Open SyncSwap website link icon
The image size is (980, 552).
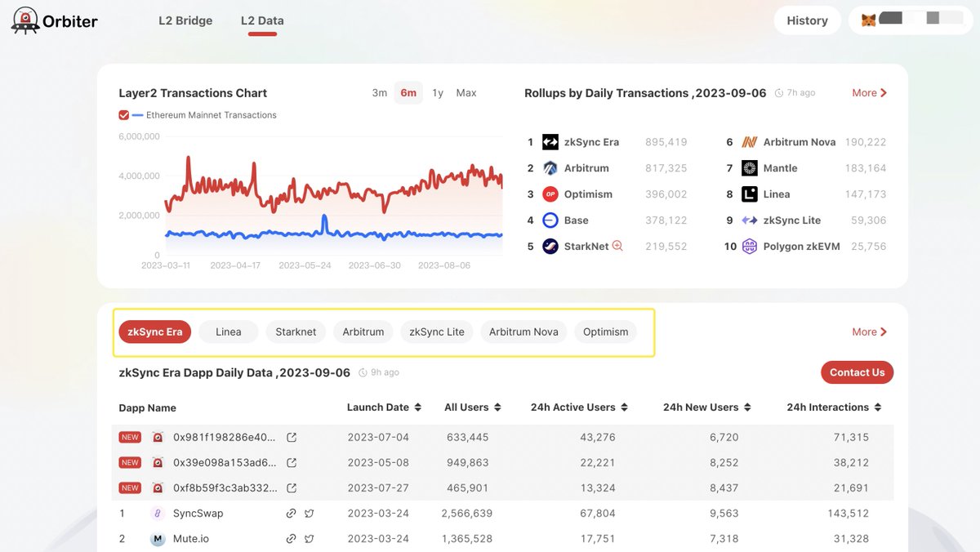pyautogui.click(x=291, y=514)
